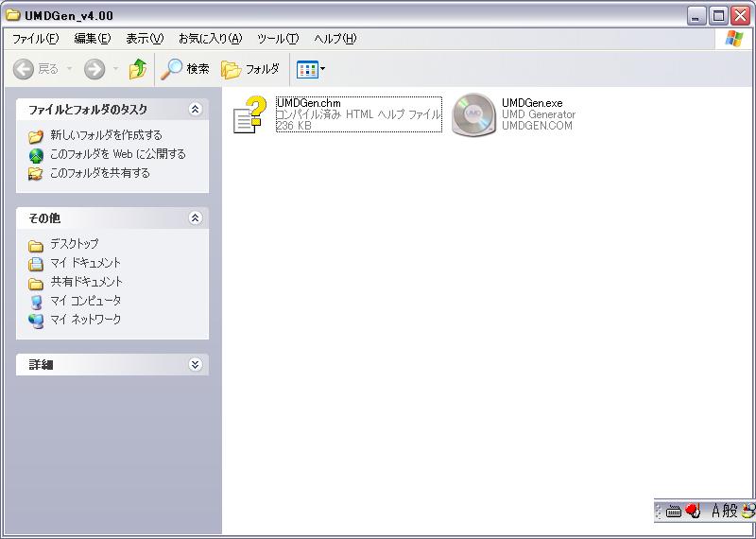This screenshot has width=756, height=539.
Task: Open Back button history dropdown arrow
Action: tap(69, 69)
